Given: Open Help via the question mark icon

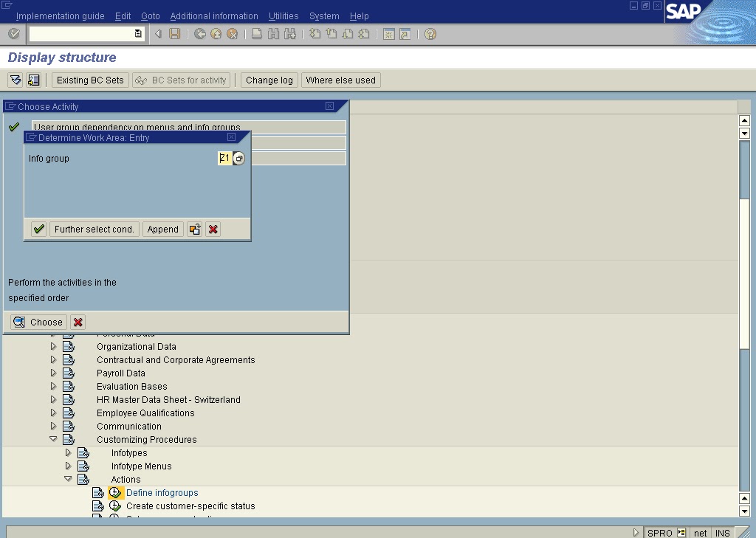Looking at the screenshot, I should click(x=429, y=34).
